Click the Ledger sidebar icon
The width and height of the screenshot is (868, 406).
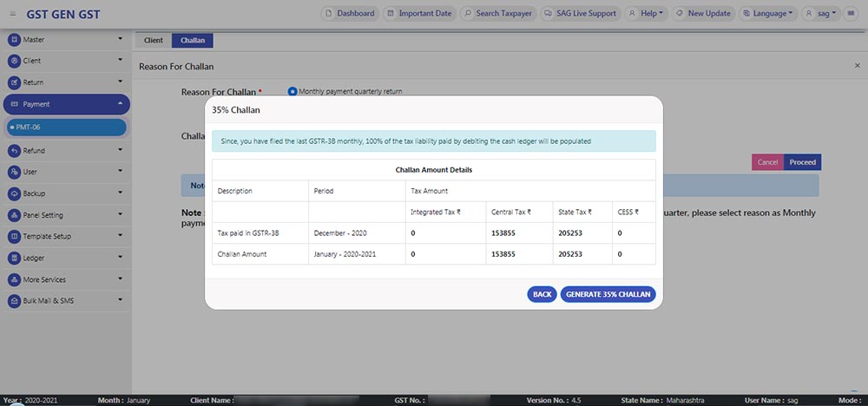(x=14, y=258)
